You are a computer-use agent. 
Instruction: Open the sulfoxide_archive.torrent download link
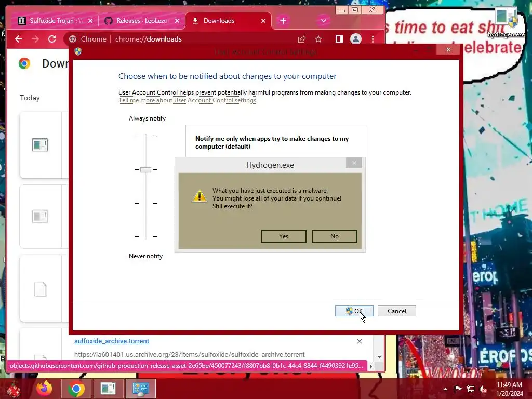pos(112,341)
